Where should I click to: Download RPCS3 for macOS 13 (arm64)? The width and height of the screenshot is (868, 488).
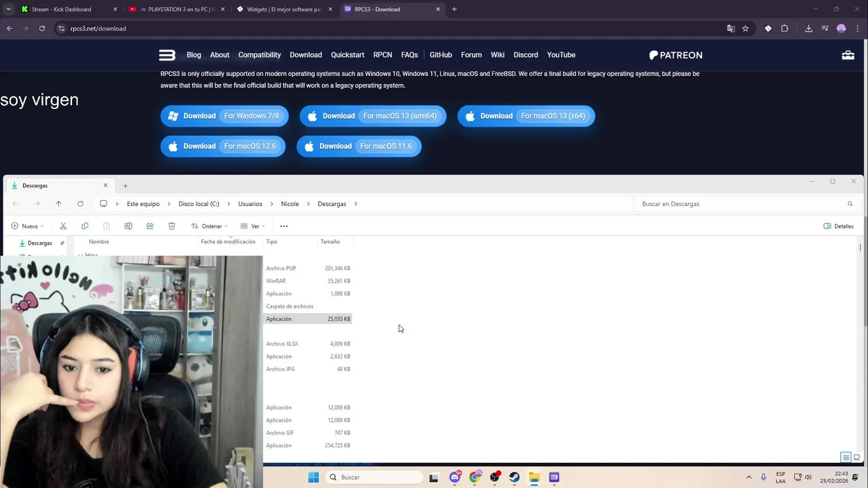pos(373,116)
